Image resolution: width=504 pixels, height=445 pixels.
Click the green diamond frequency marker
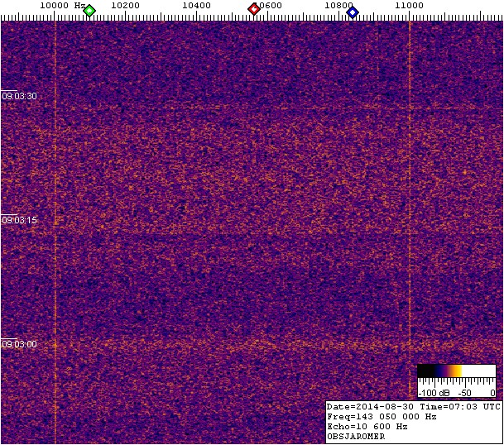pyautogui.click(x=89, y=10)
